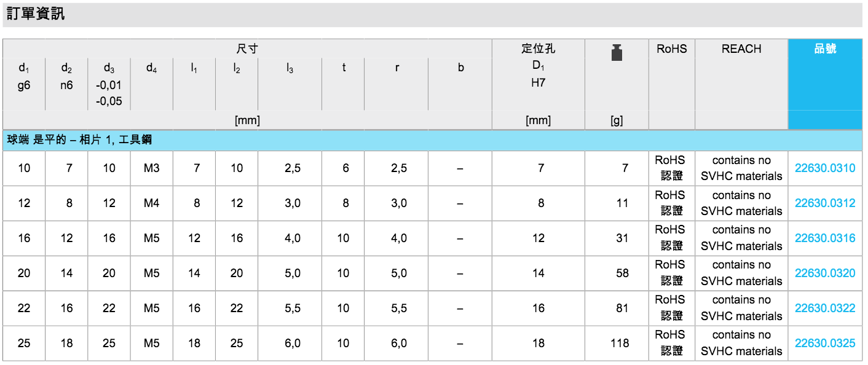Viewport: 868px width, 365px height.
Task: Click the d4 column header
Action: pyautogui.click(x=151, y=68)
